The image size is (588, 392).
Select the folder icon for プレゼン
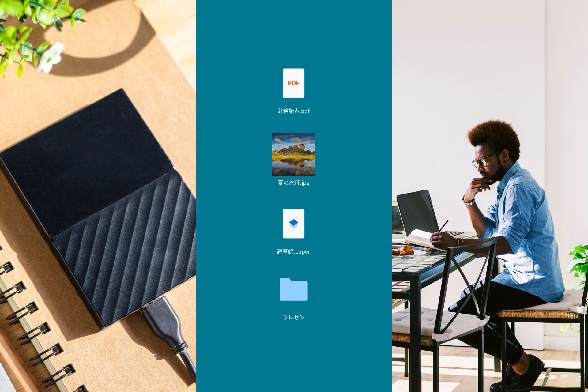(294, 291)
